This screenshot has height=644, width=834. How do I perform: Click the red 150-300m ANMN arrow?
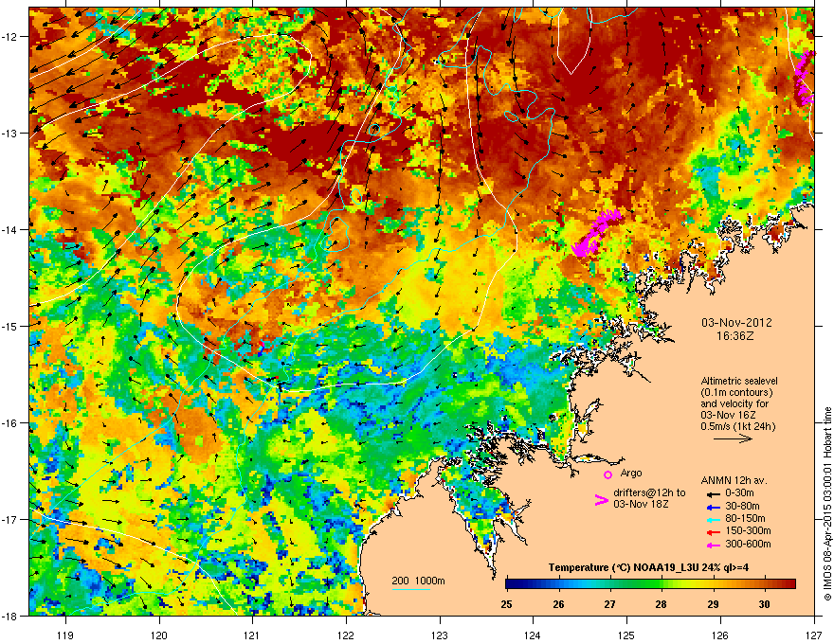714,531
